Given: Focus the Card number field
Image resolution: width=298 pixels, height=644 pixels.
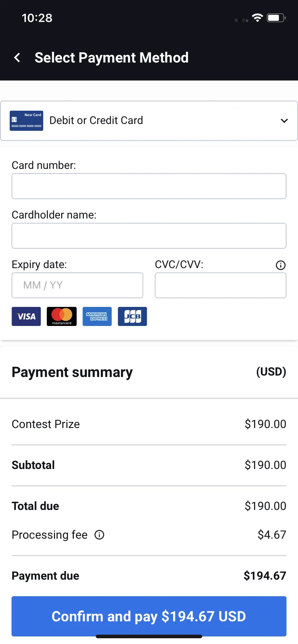Looking at the screenshot, I should point(149,186).
